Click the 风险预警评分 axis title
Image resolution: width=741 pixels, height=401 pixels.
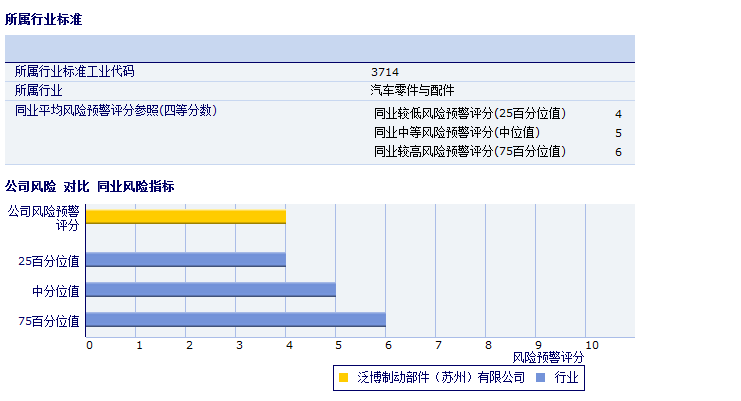click(x=548, y=357)
